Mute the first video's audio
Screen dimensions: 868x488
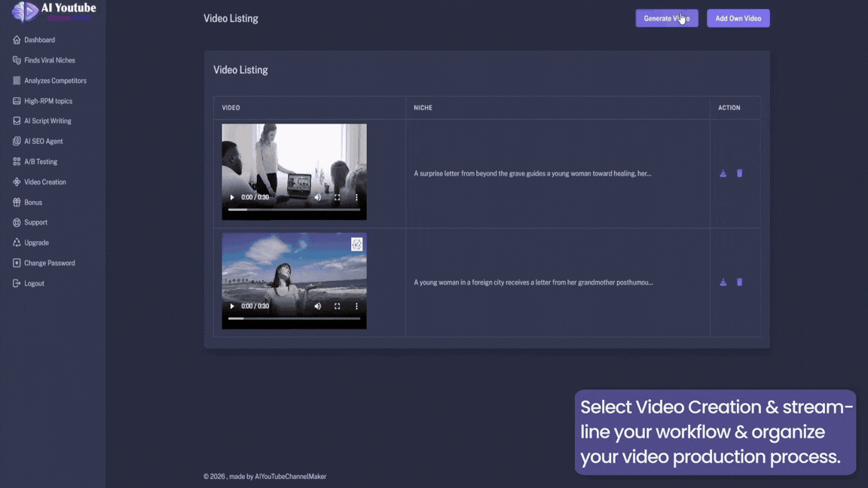318,197
